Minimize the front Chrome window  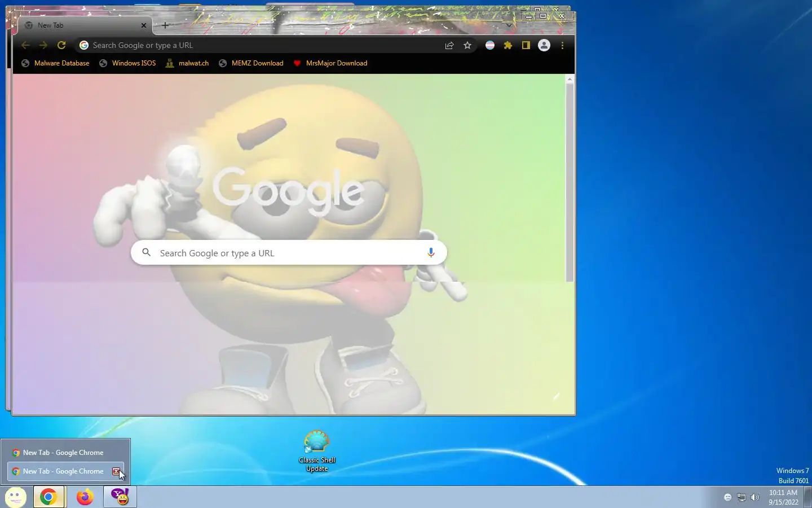pyautogui.click(x=528, y=16)
